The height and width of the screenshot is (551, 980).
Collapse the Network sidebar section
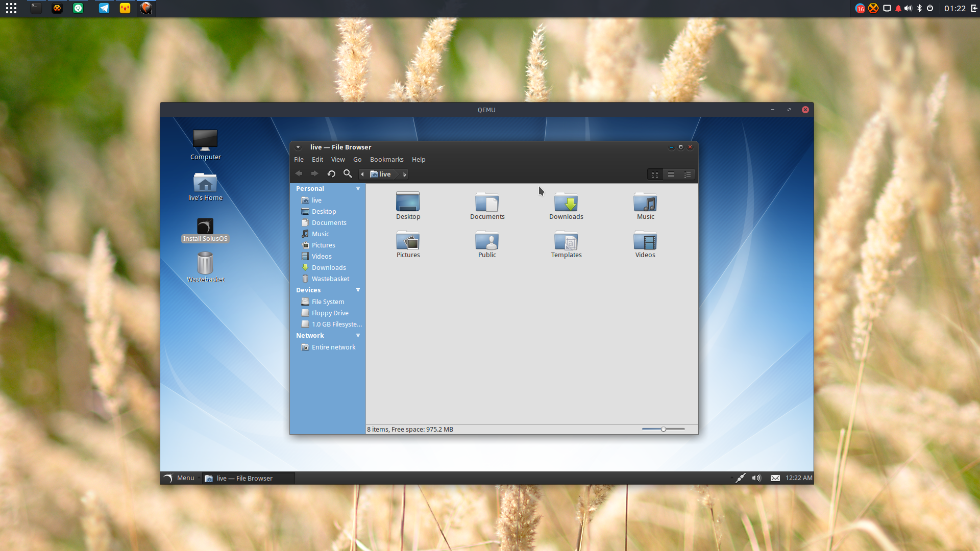(358, 336)
